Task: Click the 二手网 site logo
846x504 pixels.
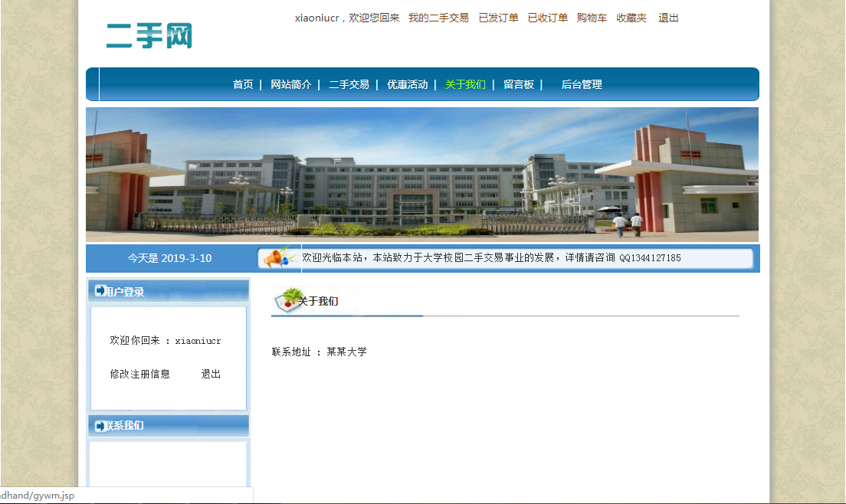Action: point(149,35)
